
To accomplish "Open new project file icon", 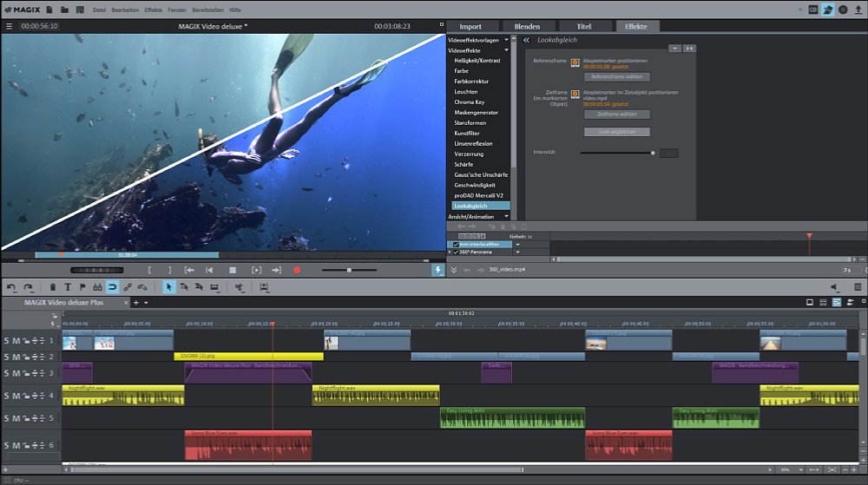I will (50, 9).
